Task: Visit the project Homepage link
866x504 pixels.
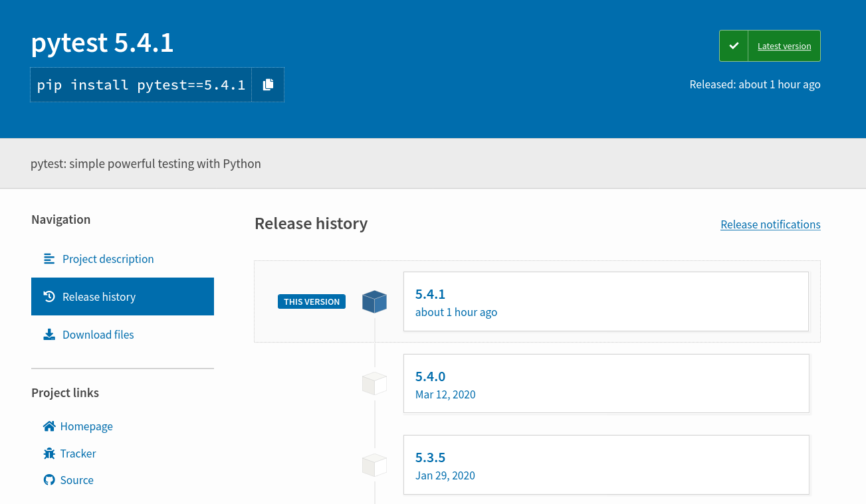Action: pyautogui.click(x=86, y=426)
